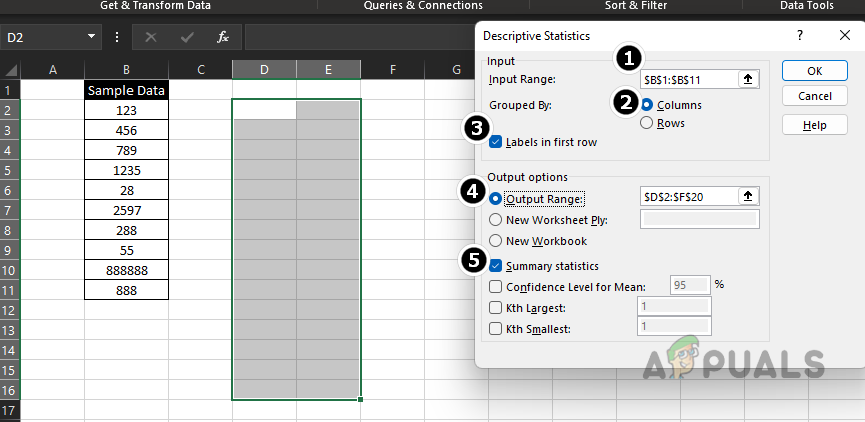Viewport: 865px width, 422px height.
Task: Click the Input Range collapse dialog icon
Action: coord(748,80)
